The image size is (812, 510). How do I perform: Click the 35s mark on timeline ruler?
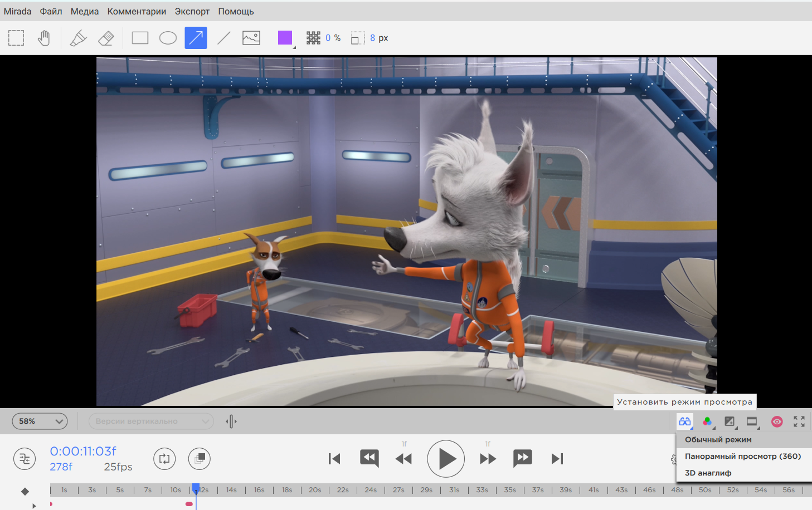pyautogui.click(x=510, y=490)
